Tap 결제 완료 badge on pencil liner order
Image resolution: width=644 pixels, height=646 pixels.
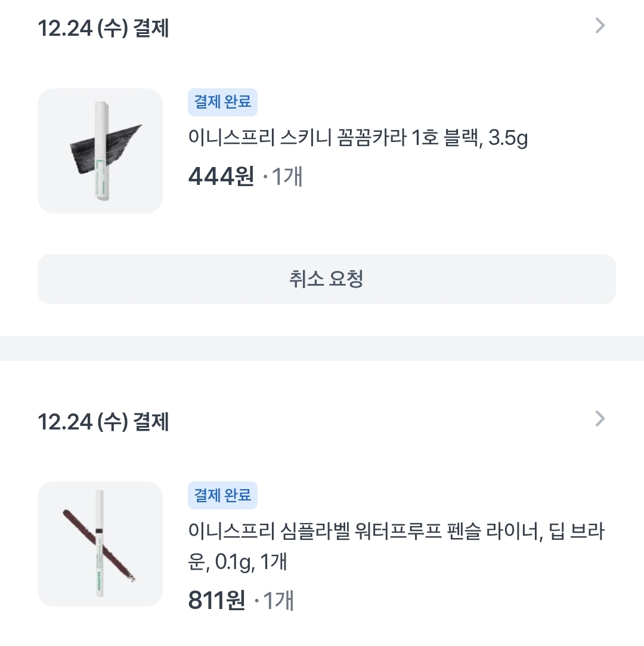(222, 494)
